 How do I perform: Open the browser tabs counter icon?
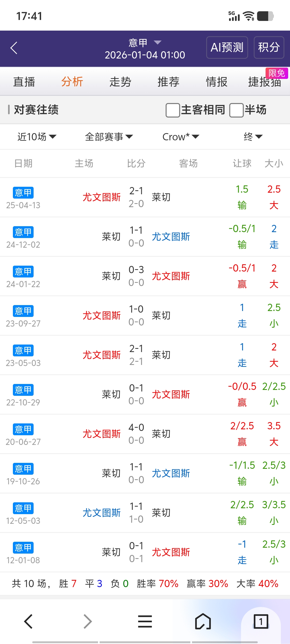(261, 621)
